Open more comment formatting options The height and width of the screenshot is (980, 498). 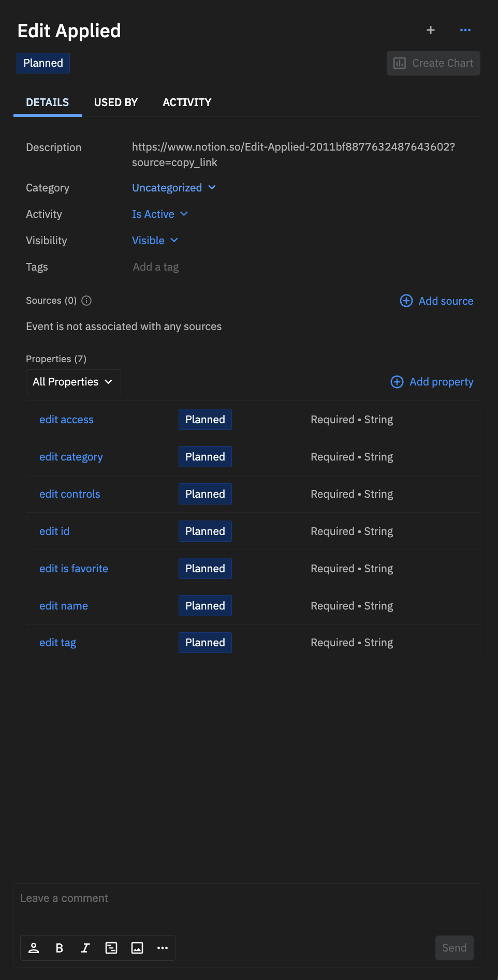pyautogui.click(x=163, y=948)
